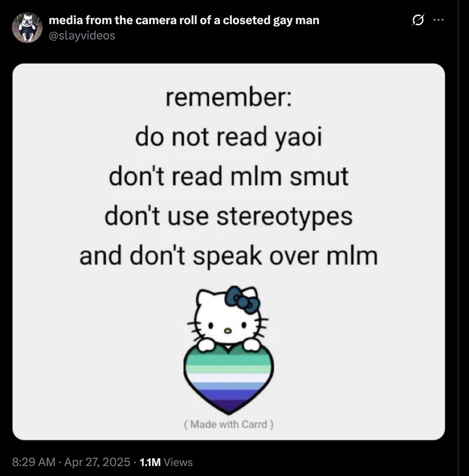This screenshot has width=469, height=476.
Task: Visit the @slayvideos handle link
Action: (x=82, y=35)
